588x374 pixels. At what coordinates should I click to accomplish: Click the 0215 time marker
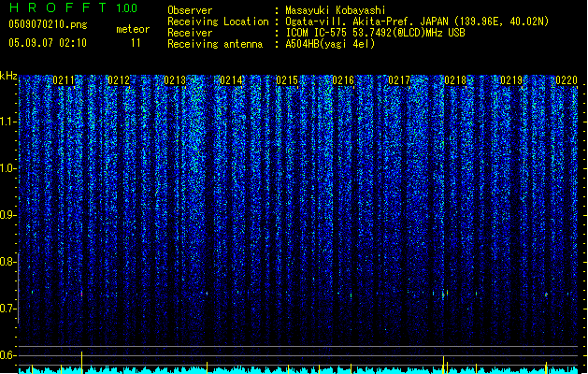[x=287, y=80]
